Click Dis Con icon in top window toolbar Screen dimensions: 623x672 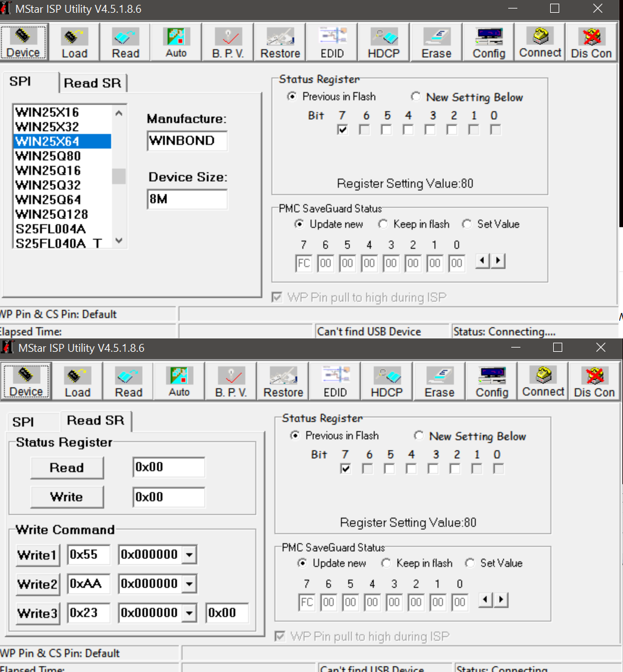[591, 42]
